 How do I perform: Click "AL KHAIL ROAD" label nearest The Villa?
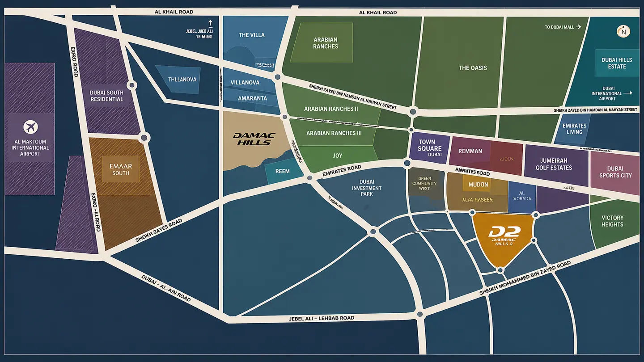[174, 12]
